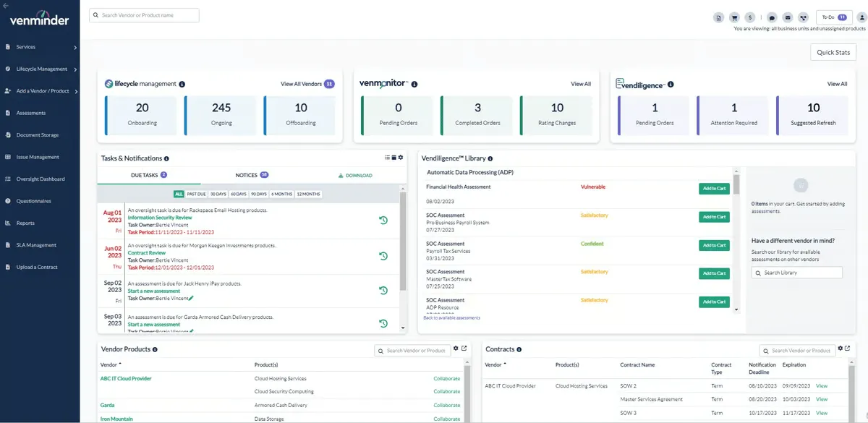The height and width of the screenshot is (423, 868).
Task: Click the Assessments sidebar icon
Action: tap(8, 113)
